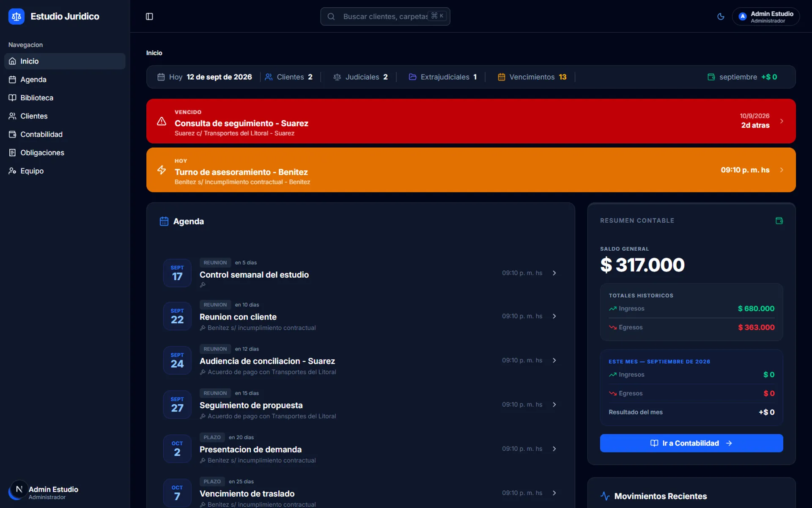Click the book icon next to Biblioteca
Screen dimensions: 812x508
click(12, 98)
